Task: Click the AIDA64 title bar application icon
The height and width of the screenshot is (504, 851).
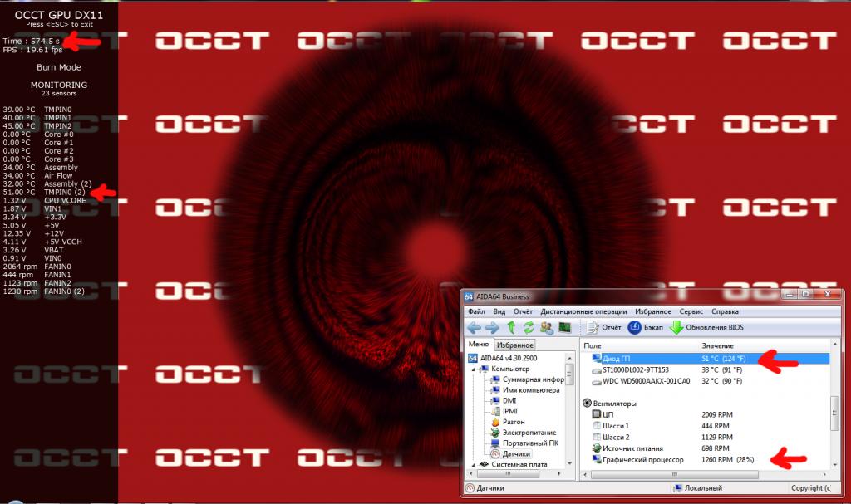Action: (x=469, y=296)
